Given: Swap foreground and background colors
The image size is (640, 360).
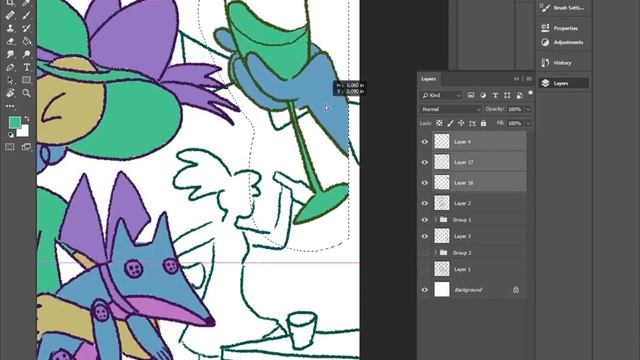Looking at the screenshot, I should [x=27, y=119].
